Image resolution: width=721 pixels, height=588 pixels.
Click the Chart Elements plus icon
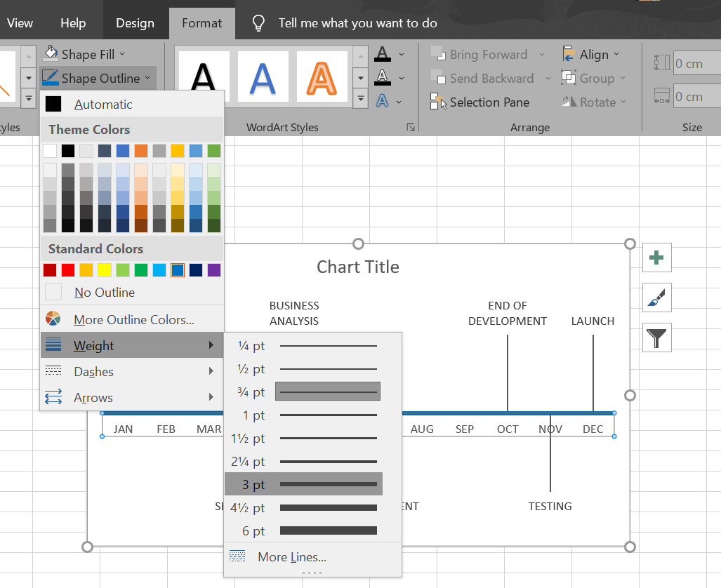[x=656, y=258]
